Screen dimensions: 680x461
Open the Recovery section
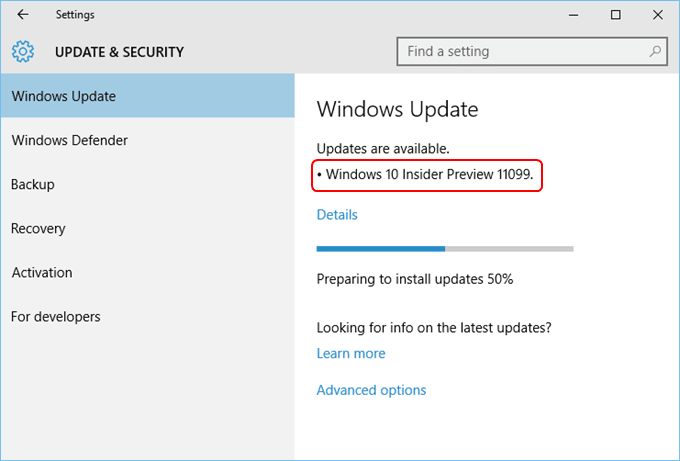tap(147, 229)
